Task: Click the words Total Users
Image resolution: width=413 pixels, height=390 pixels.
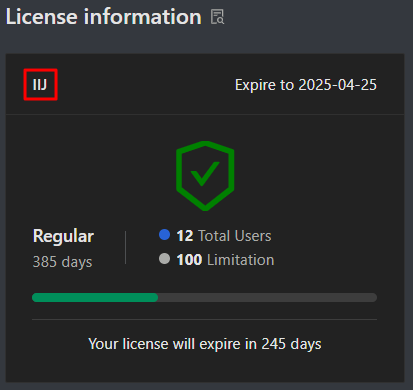Action: [235, 236]
